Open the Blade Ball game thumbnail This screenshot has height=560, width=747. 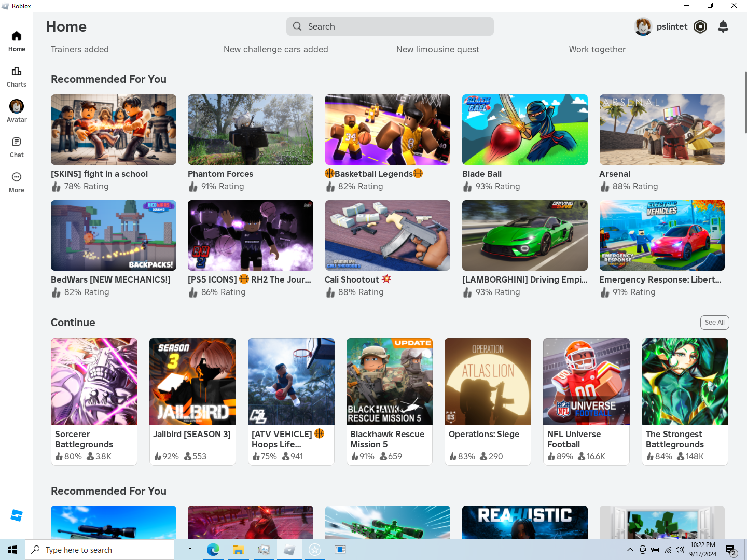(525, 130)
